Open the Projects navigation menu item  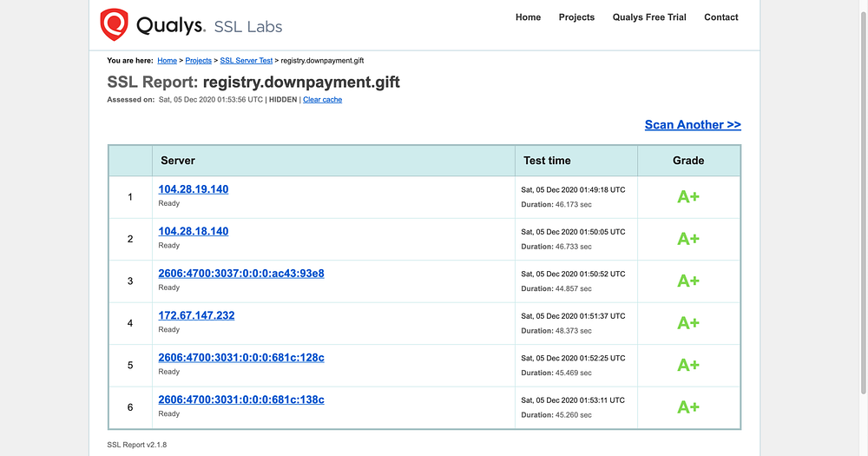tap(576, 17)
